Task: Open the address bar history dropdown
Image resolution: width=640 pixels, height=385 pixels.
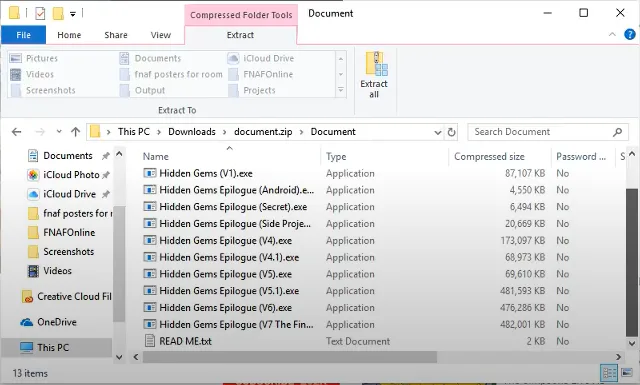Action: pos(438,132)
